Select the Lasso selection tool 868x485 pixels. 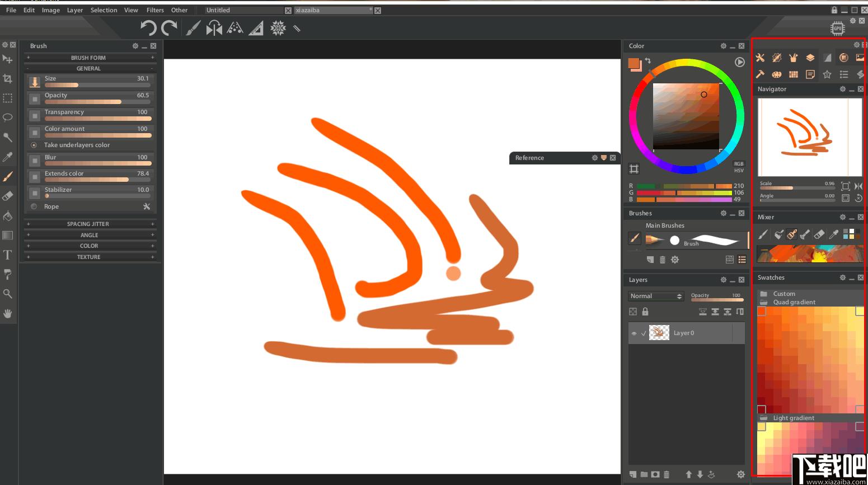pyautogui.click(x=8, y=117)
